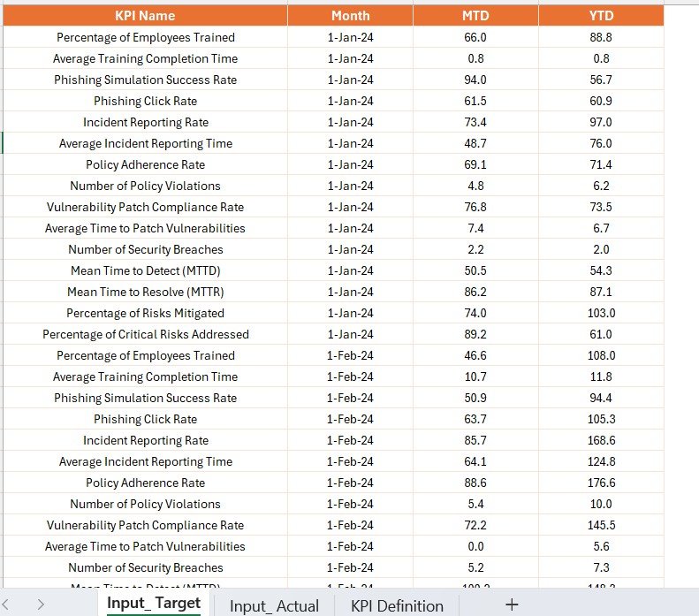Select the 1-Feb-24 Policy Adherence Rate cell

145,483
